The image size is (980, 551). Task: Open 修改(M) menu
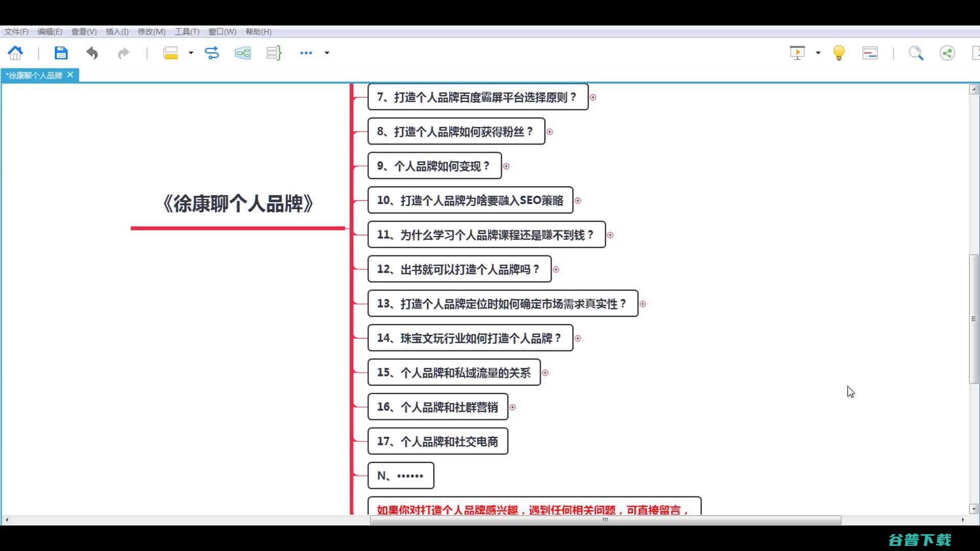152,32
